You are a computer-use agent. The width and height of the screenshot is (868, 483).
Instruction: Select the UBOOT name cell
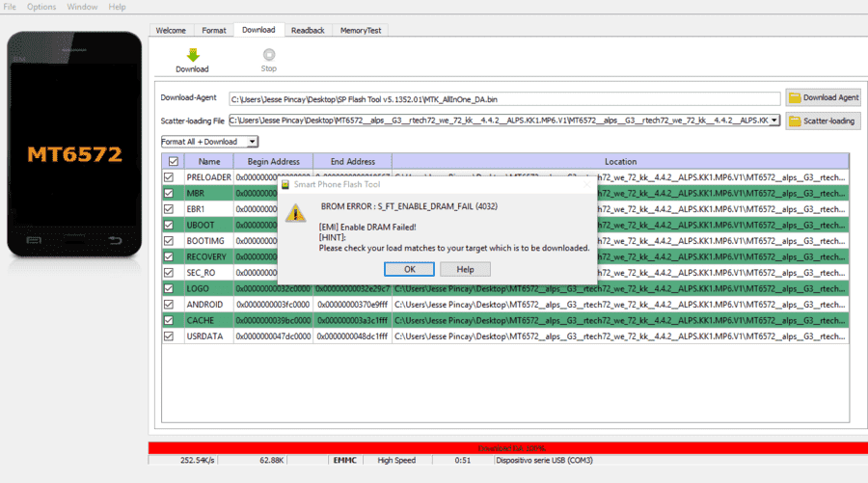tap(208, 226)
